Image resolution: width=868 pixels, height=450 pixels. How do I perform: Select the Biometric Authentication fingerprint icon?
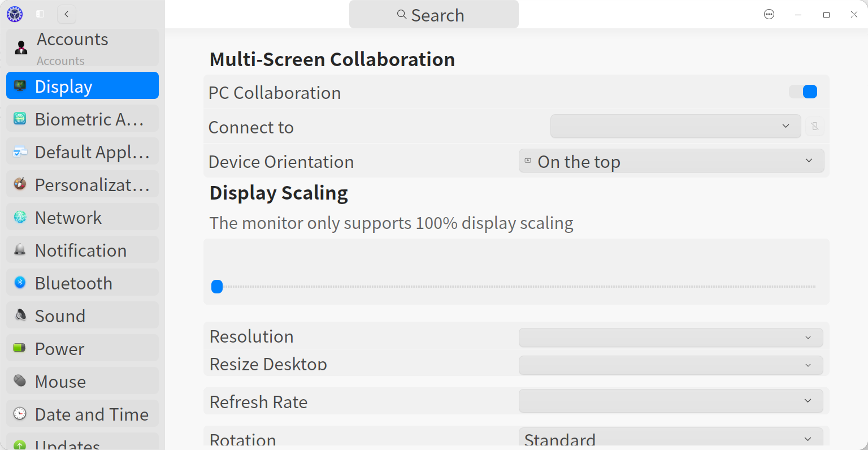[20, 118]
